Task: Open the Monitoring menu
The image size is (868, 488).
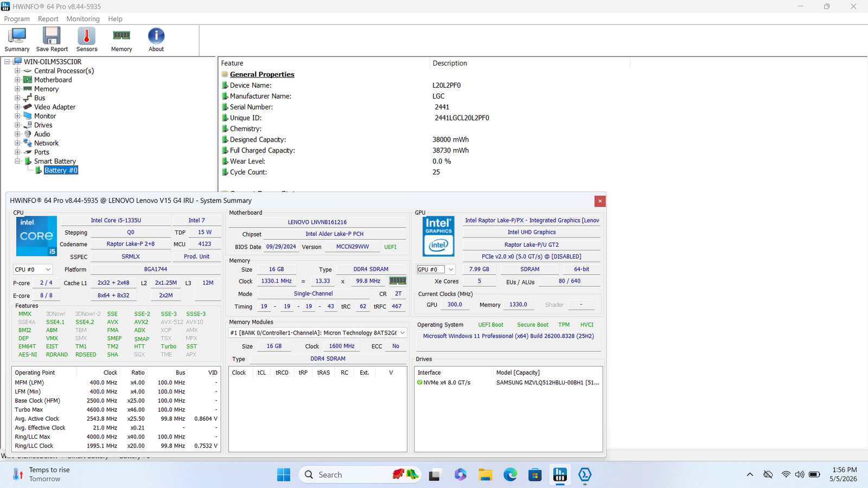Action: tap(83, 19)
